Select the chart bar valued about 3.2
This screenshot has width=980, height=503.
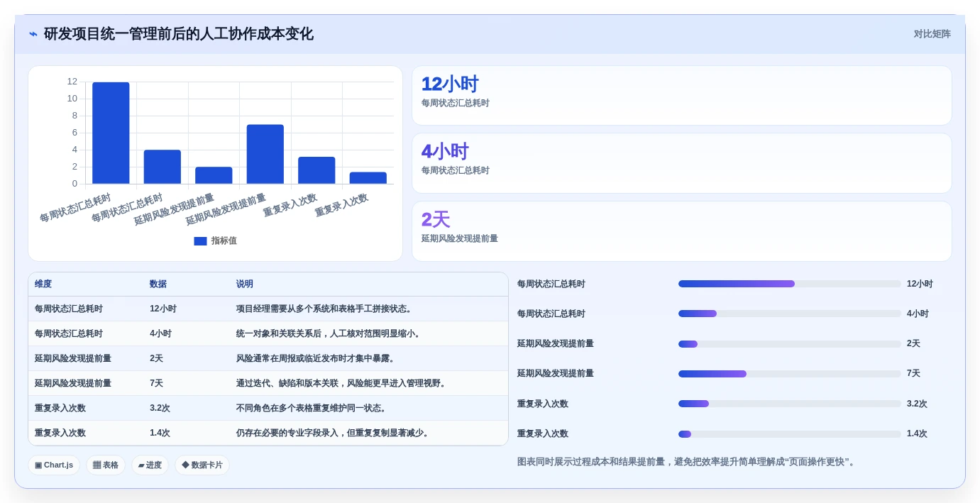[316, 170]
